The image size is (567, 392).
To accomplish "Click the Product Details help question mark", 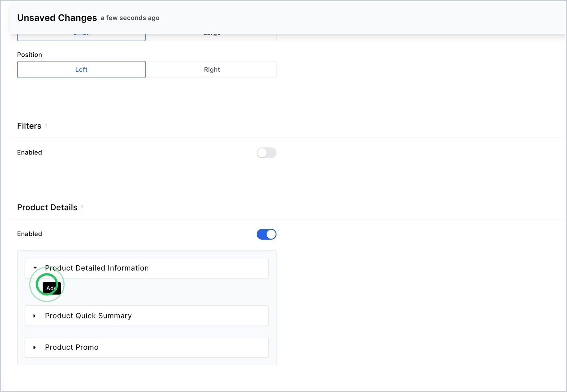I will tap(82, 207).
